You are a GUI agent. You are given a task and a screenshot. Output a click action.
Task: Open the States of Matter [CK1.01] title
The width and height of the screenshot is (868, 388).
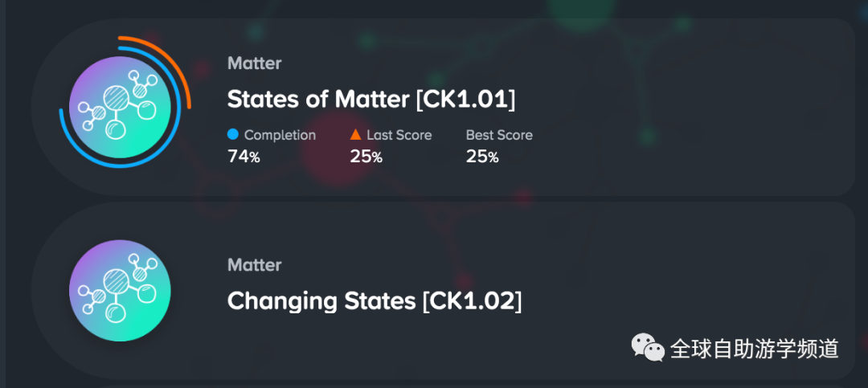[x=371, y=100]
